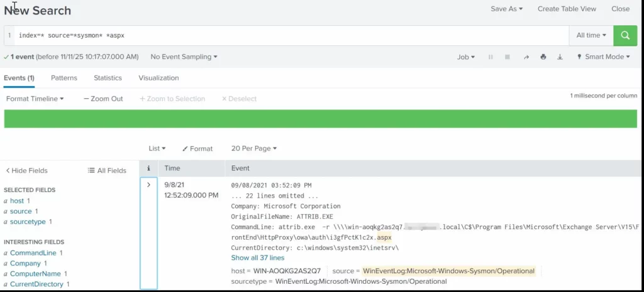The height and width of the screenshot is (292, 644).
Task: Click the highlighted source value
Action: point(449,271)
